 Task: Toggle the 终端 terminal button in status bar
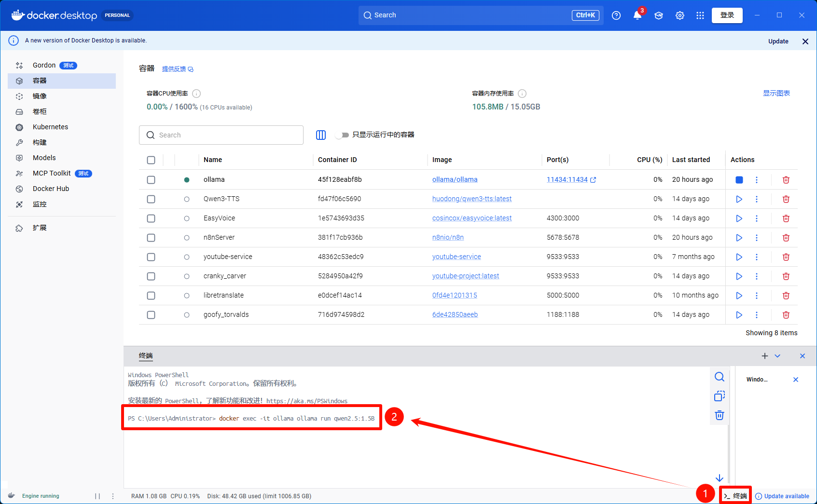coord(735,496)
